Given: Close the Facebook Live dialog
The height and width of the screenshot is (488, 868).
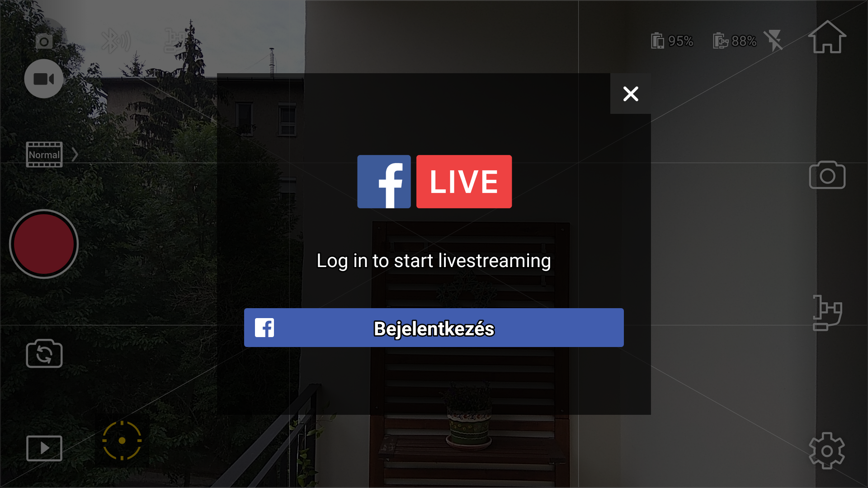Looking at the screenshot, I should click(x=630, y=94).
